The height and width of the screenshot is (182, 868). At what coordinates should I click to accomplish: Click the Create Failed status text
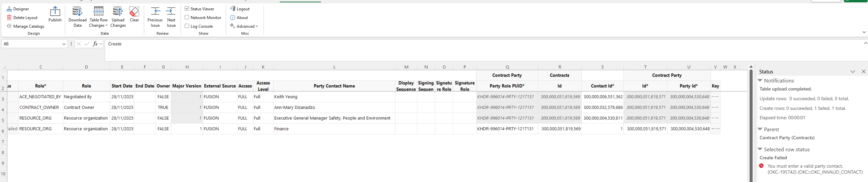point(773,158)
